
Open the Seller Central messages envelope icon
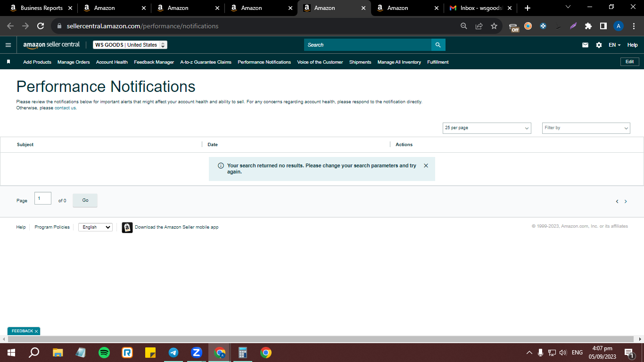point(585,45)
